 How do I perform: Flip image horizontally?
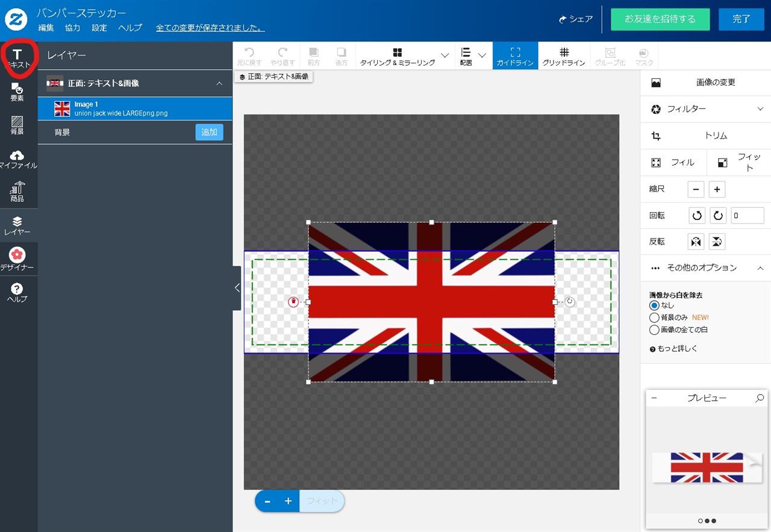click(696, 242)
